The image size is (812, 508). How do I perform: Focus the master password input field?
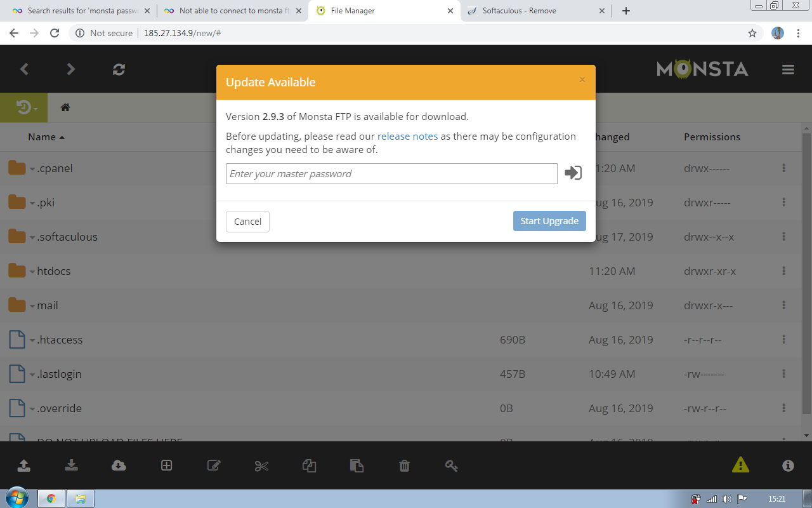391,174
